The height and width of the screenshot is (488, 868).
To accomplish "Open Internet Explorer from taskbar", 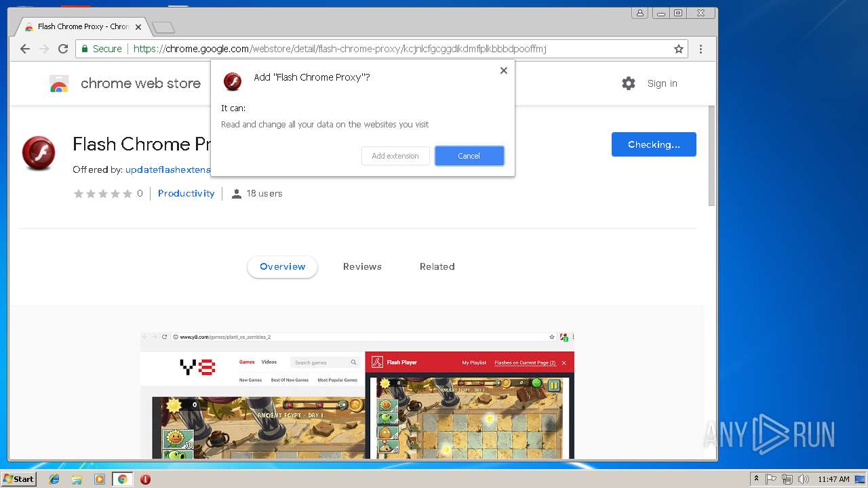I will (x=54, y=479).
